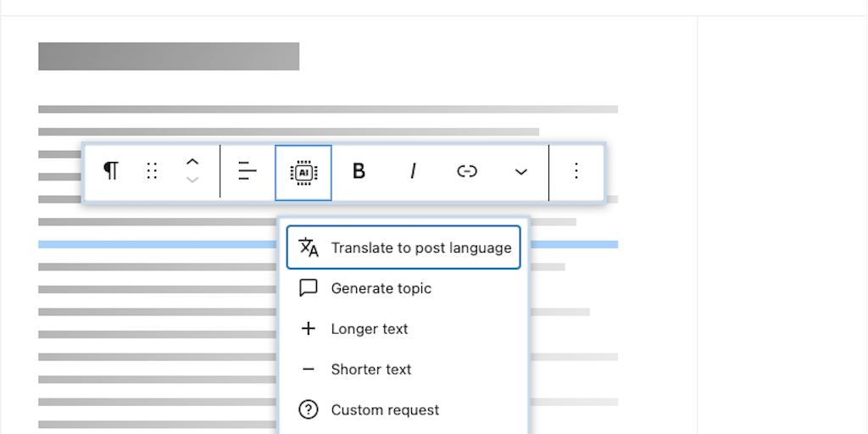Click the AI Assistant chip icon

303,172
